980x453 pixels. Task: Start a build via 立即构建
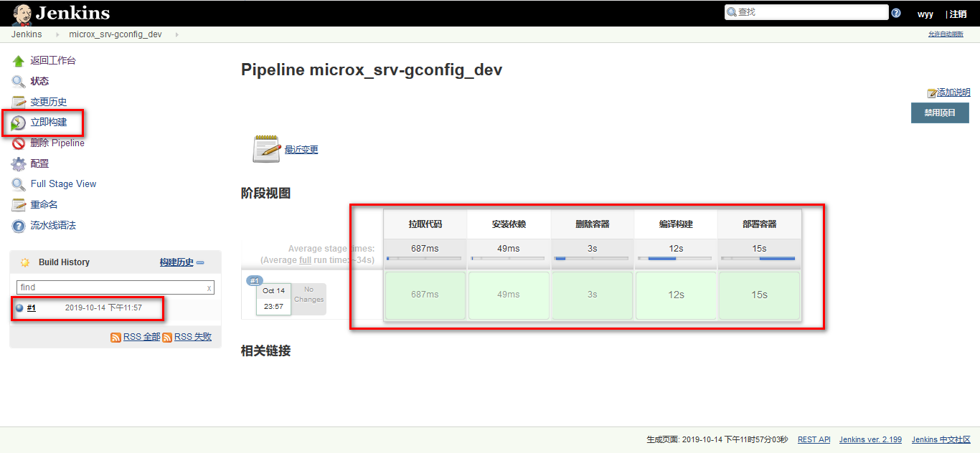coord(48,123)
